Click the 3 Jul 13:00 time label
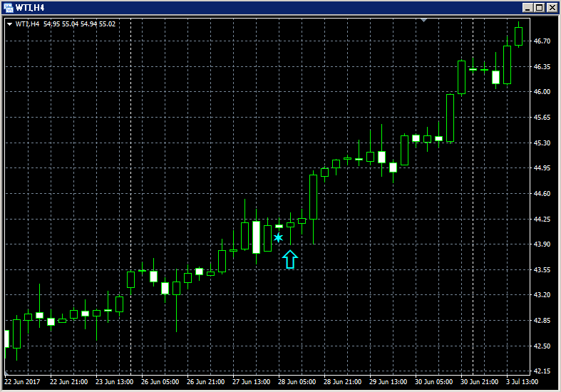The height and width of the screenshot is (392, 561). [522, 381]
